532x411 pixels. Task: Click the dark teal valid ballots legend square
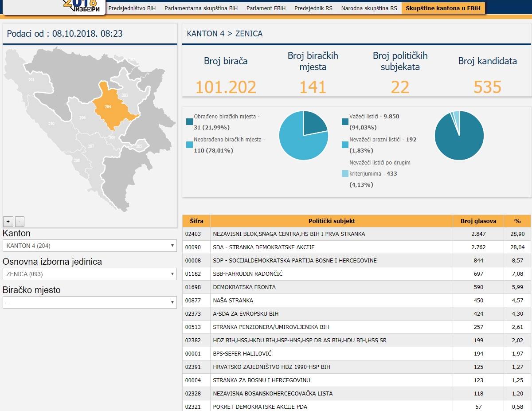click(x=345, y=121)
